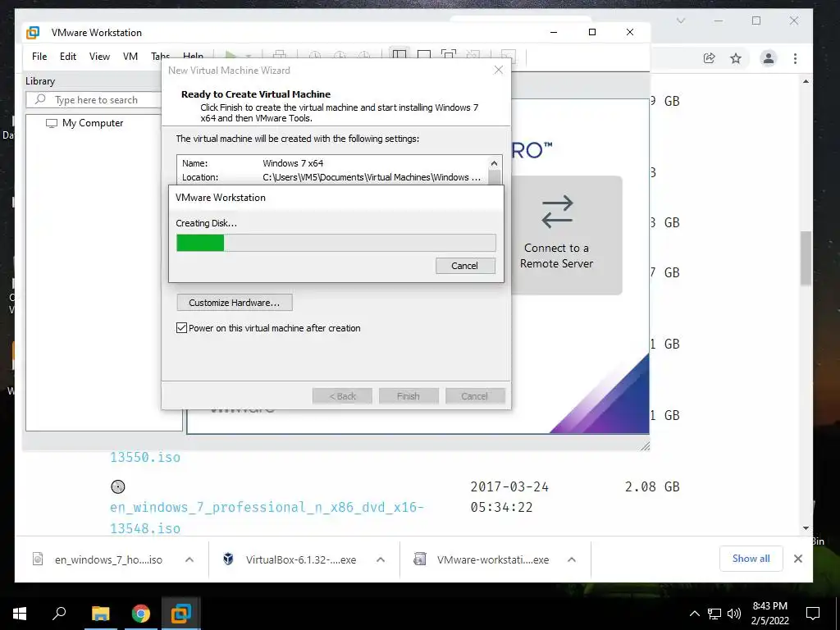Toggle Power on this virtual machine after creation

pos(181,328)
